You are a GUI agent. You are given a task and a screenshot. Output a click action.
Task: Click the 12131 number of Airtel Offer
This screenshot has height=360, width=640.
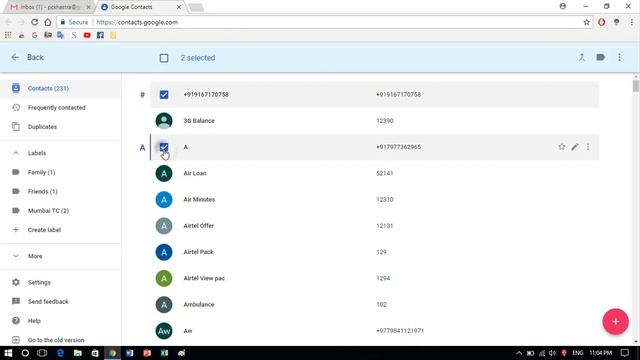pyautogui.click(x=384, y=226)
